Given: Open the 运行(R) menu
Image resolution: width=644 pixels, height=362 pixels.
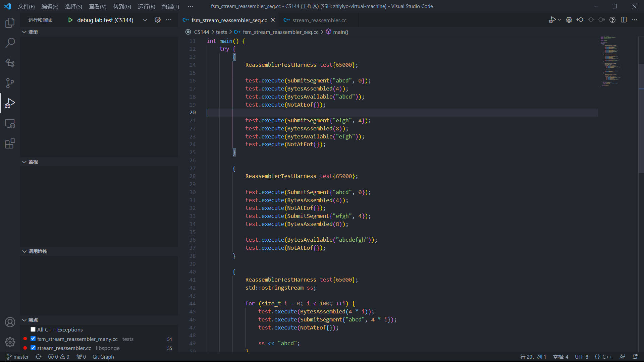Looking at the screenshot, I should 146,6.
